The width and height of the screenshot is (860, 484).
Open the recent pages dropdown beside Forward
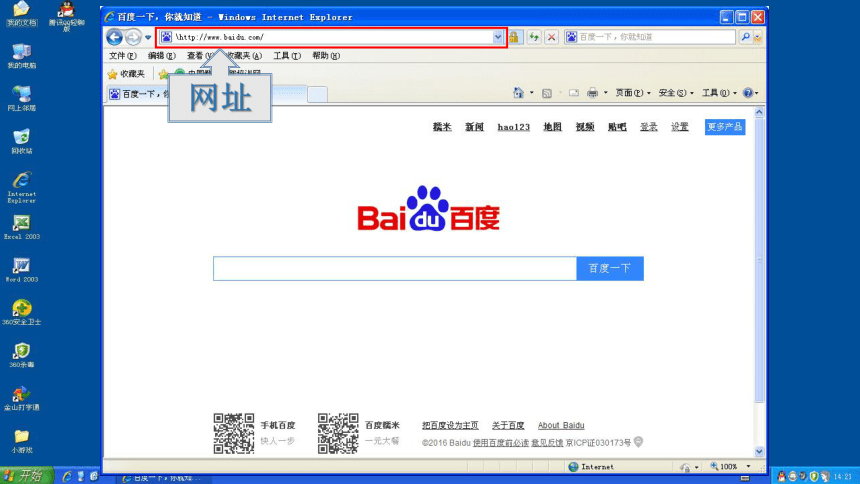point(148,37)
